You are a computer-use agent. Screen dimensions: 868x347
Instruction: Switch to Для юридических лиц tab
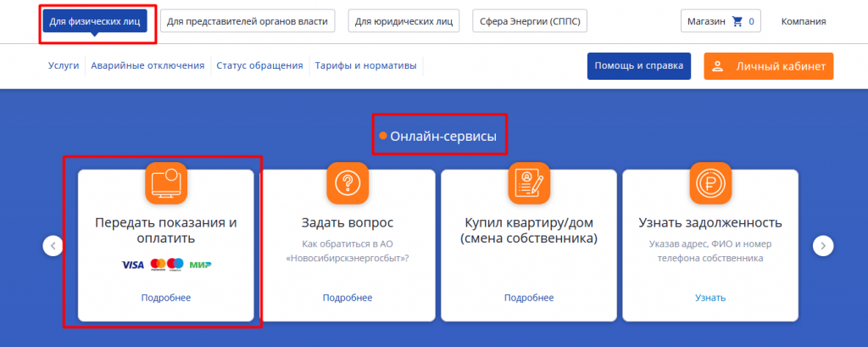tap(404, 21)
